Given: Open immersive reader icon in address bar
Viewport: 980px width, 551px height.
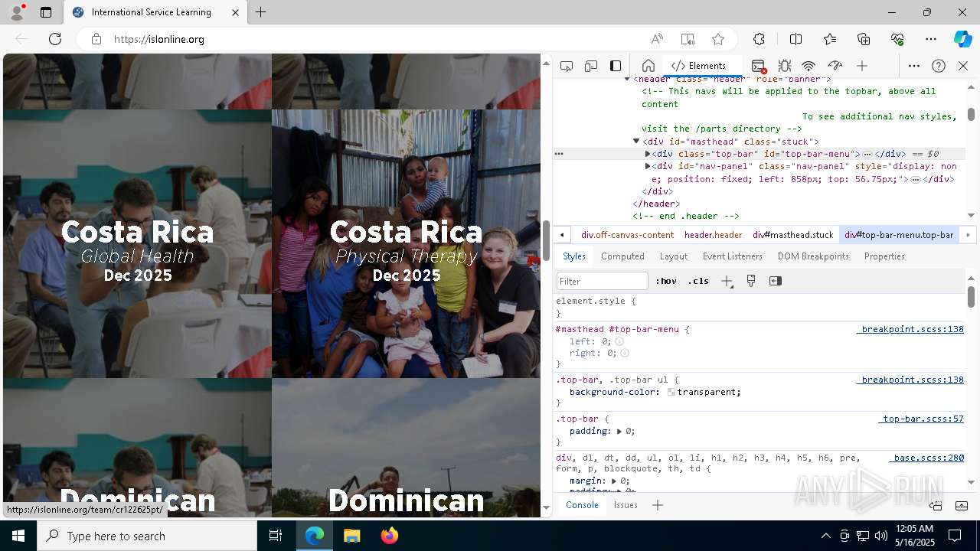Looking at the screenshot, I should 688,39.
